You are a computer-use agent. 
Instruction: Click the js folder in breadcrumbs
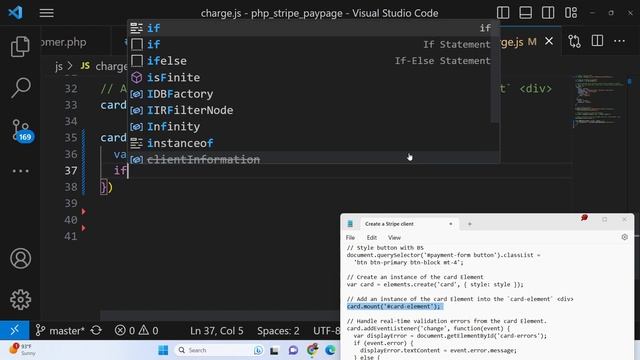(x=59, y=66)
